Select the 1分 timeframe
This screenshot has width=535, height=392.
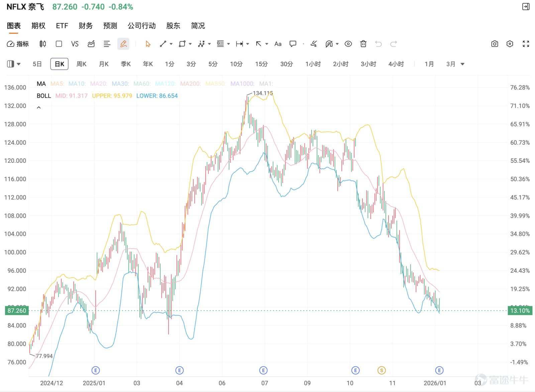pyautogui.click(x=170, y=64)
